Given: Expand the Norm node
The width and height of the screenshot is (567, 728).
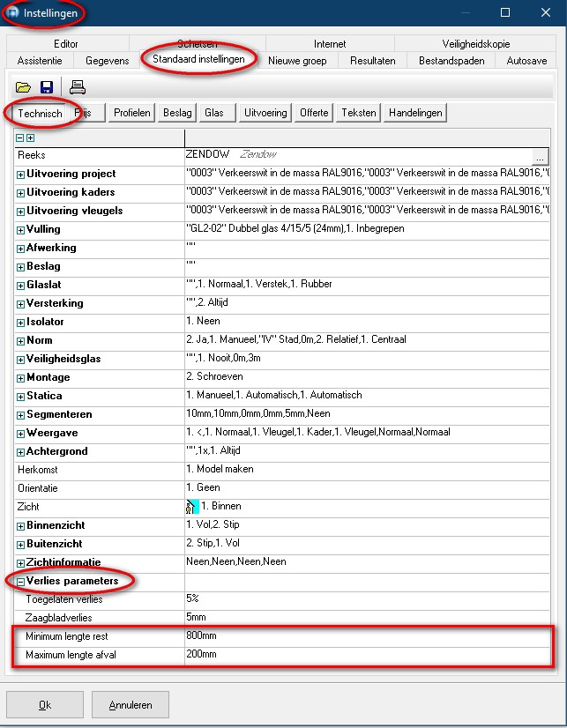Looking at the screenshot, I should pos(20,341).
